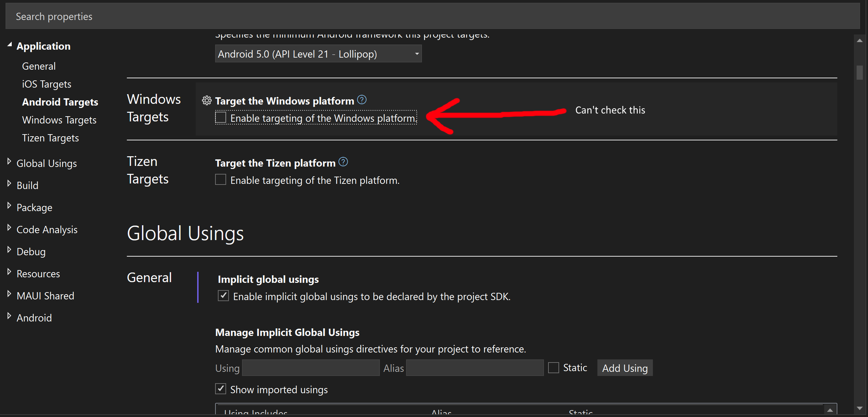Screen dimensions: 868x417
Task: Expand the Build section
Action: tap(9, 183)
